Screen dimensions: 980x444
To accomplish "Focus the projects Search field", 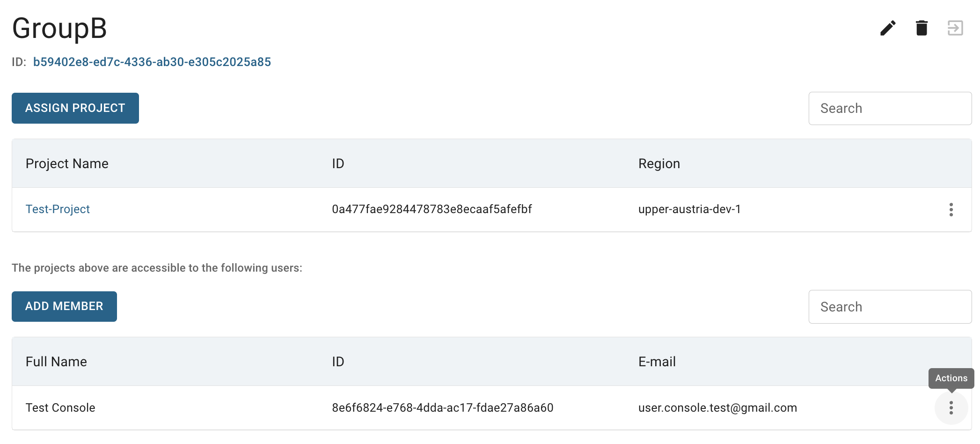I will coord(890,108).
